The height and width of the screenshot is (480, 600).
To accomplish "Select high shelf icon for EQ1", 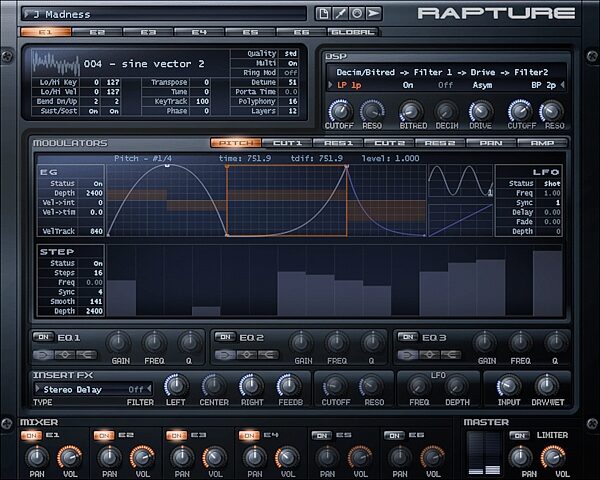I will [86, 355].
